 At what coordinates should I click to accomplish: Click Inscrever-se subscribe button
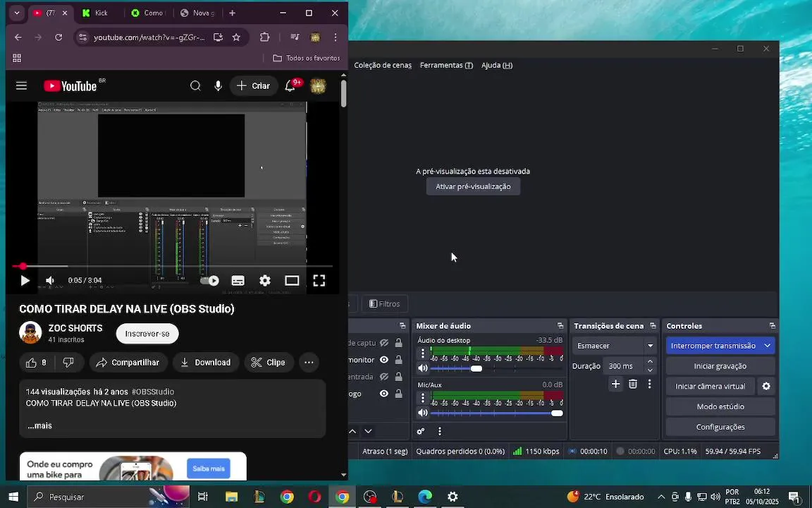[x=147, y=334]
